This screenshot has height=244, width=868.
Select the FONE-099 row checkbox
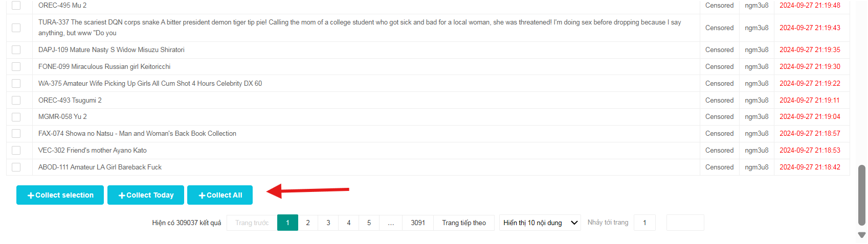pos(16,67)
